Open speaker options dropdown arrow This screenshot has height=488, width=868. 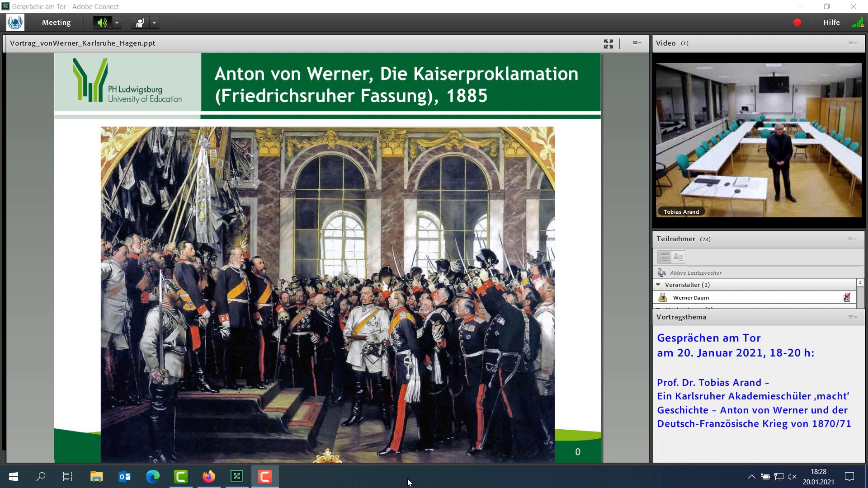pyautogui.click(x=117, y=23)
